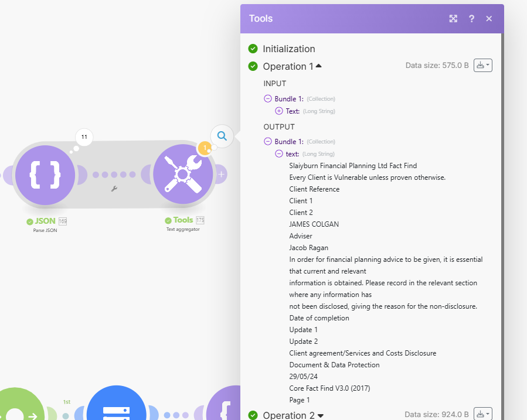Viewport: 527px width, 420px height.
Task: Expand the INPUT Text long string
Action: pos(279,111)
